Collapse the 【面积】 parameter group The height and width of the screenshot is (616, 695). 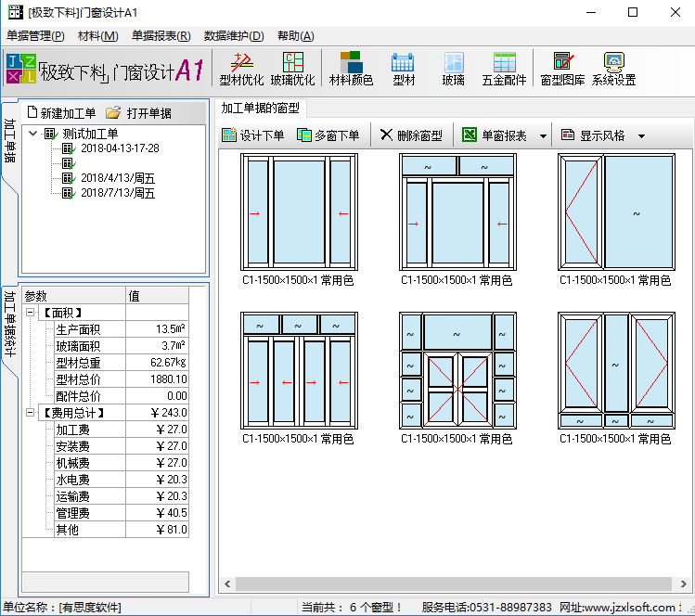(x=30, y=313)
